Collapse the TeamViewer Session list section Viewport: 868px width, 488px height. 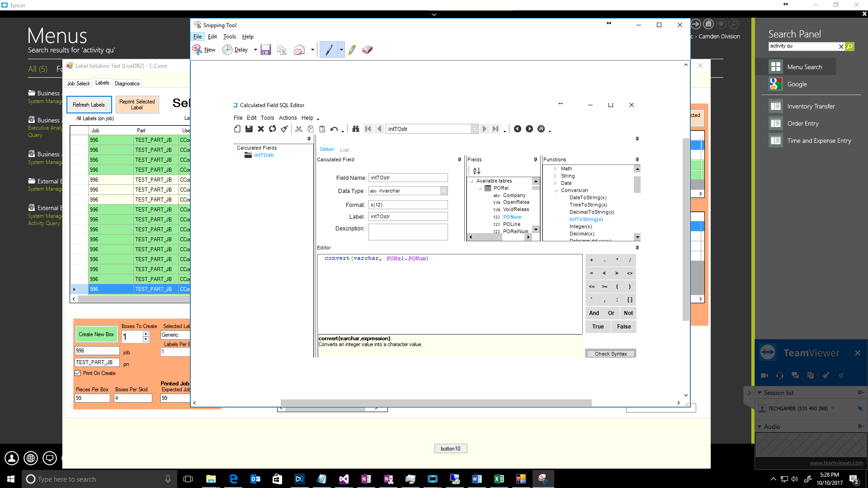[759, 393]
